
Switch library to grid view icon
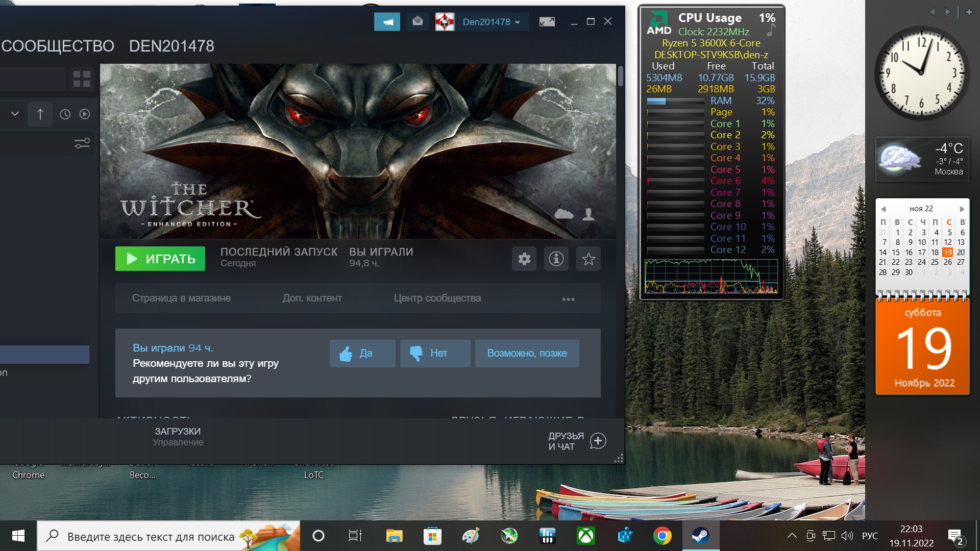pyautogui.click(x=82, y=79)
